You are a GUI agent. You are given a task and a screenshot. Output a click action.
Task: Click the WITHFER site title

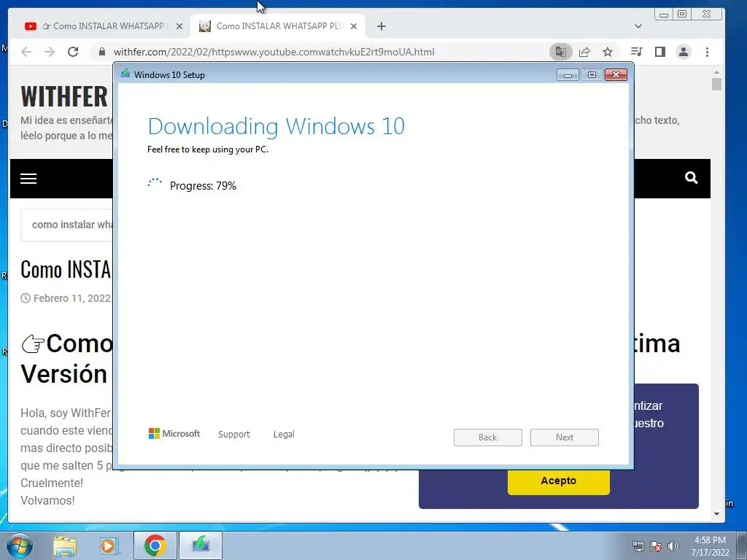pos(64,96)
